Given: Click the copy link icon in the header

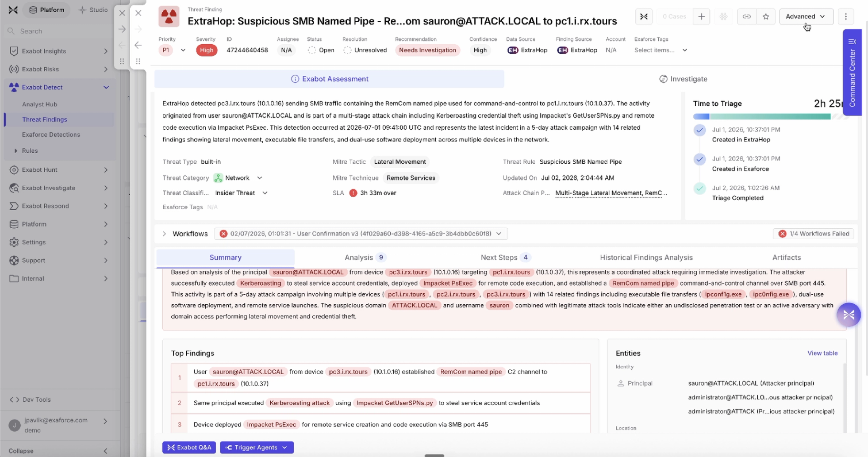Looking at the screenshot, I should (747, 16).
